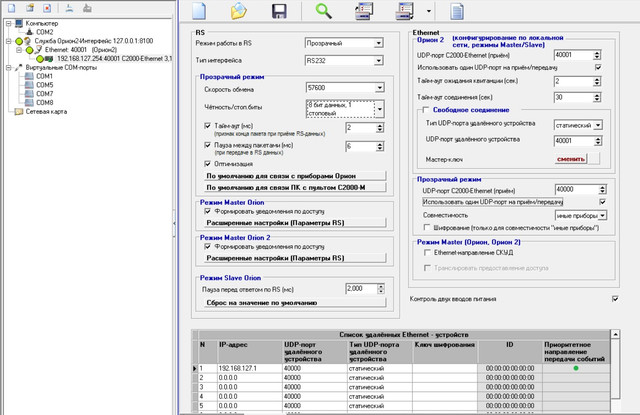
Task: Adjust the Прозрачный режим UDP-порт 40000 stepper
Action: 602,190
